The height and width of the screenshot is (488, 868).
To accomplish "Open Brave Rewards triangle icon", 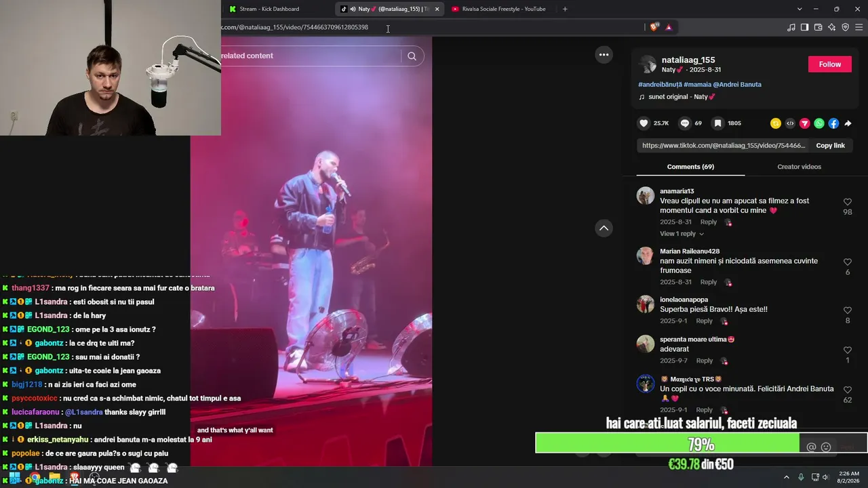I will coord(669,27).
